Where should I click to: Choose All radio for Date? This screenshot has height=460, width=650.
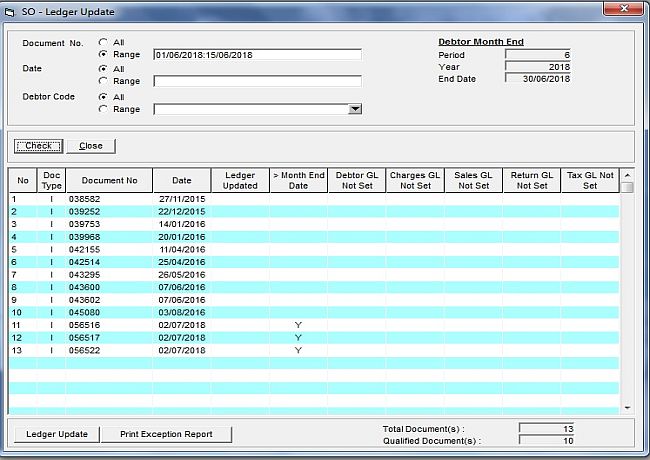tap(103, 69)
